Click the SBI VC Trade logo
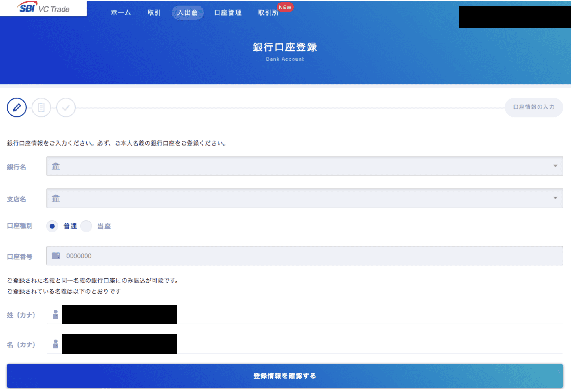571x392 pixels. 43,8
